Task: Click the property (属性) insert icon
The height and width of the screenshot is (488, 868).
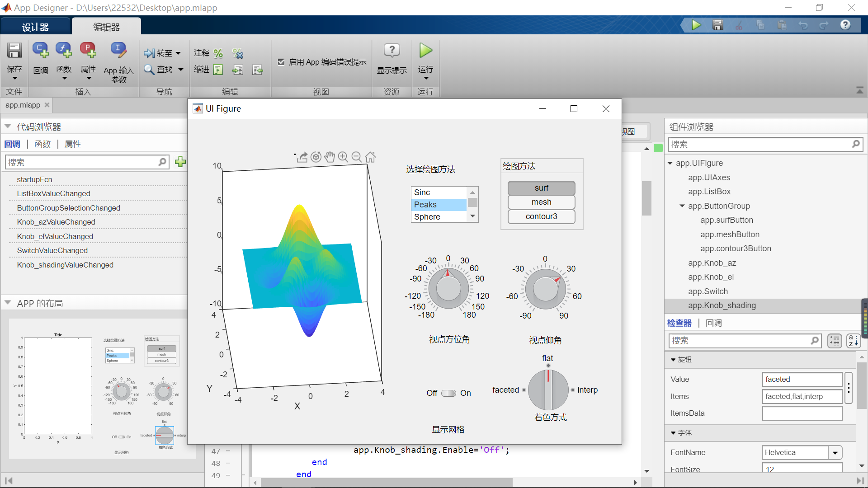Action: coord(88,51)
